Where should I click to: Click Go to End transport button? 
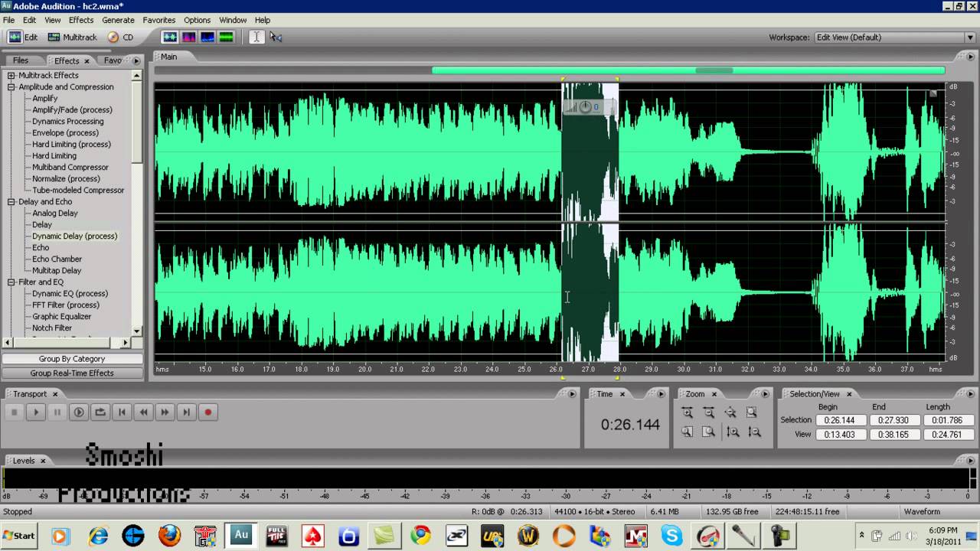pyautogui.click(x=185, y=412)
